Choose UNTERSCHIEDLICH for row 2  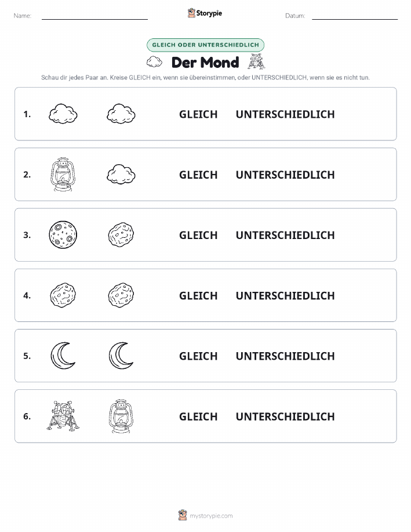[x=285, y=175]
